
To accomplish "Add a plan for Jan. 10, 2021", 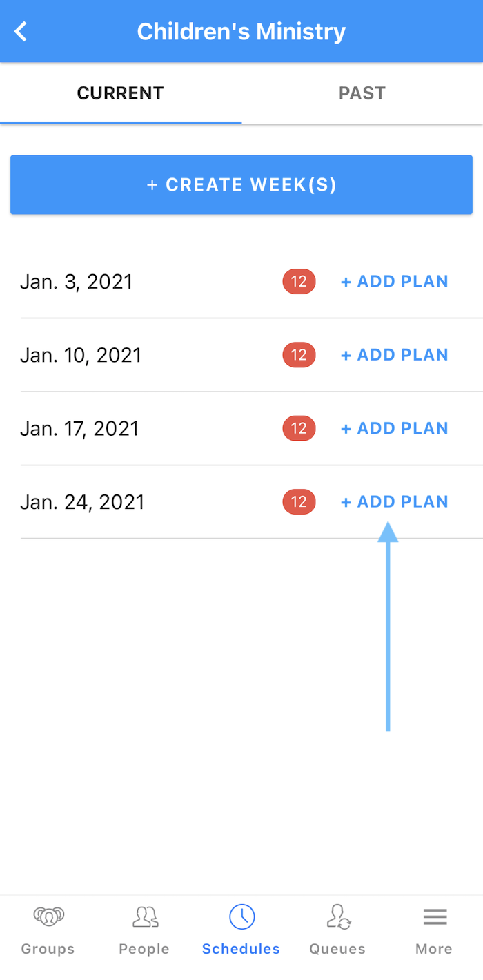I will [x=394, y=354].
